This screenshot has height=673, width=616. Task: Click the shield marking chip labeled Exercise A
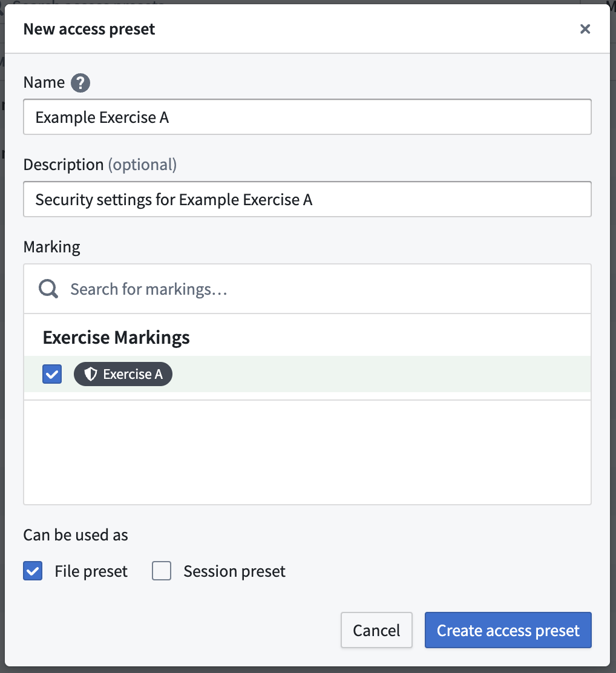coord(123,374)
